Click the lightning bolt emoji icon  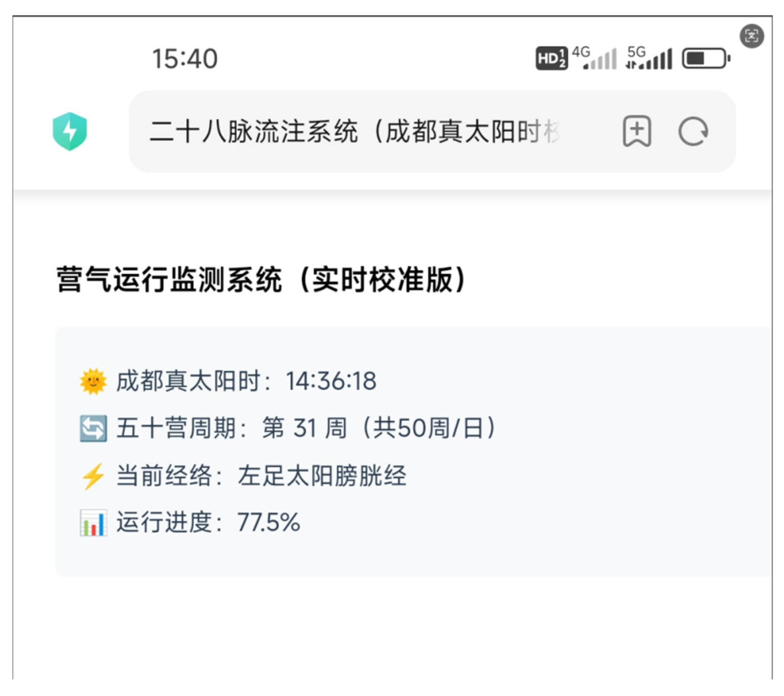pyautogui.click(x=93, y=476)
